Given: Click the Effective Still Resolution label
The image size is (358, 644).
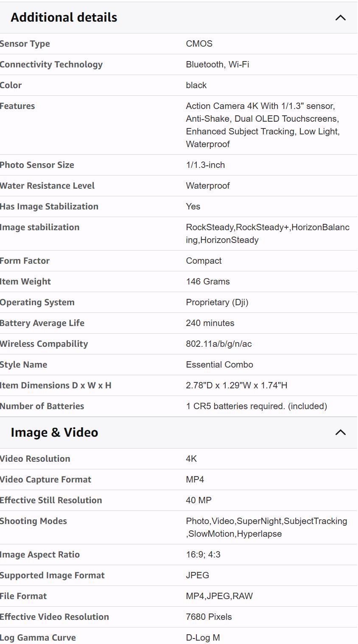Looking at the screenshot, I should point(51,500).
